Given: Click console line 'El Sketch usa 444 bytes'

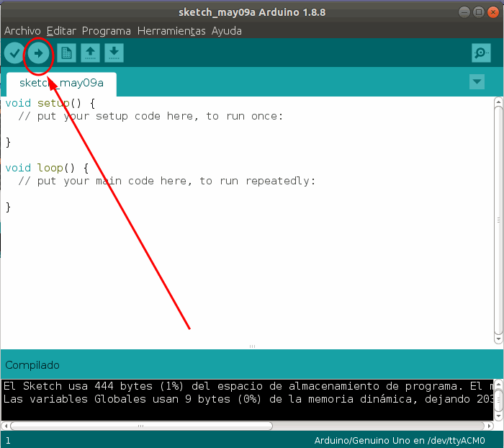Looking at the screenshot, I should tap(248, 386).
